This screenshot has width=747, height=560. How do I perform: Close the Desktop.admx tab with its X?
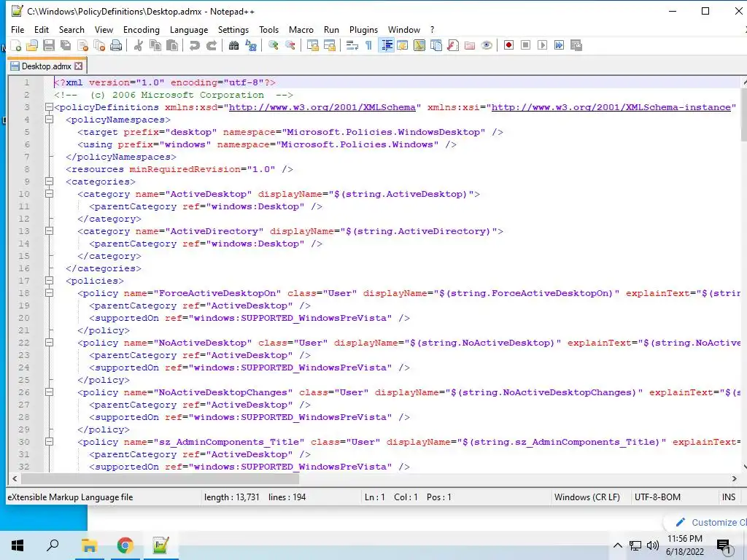click(79, 66)
